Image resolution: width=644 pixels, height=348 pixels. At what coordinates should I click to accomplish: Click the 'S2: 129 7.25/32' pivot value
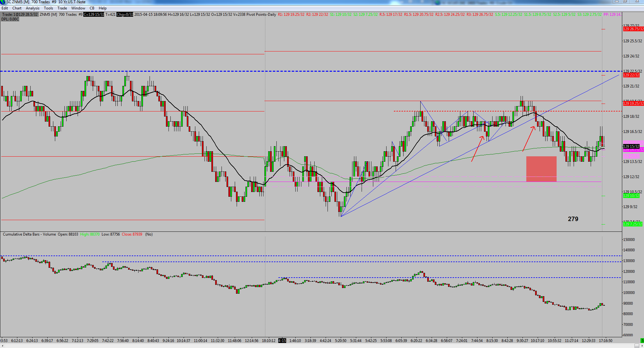click(365, 15)
